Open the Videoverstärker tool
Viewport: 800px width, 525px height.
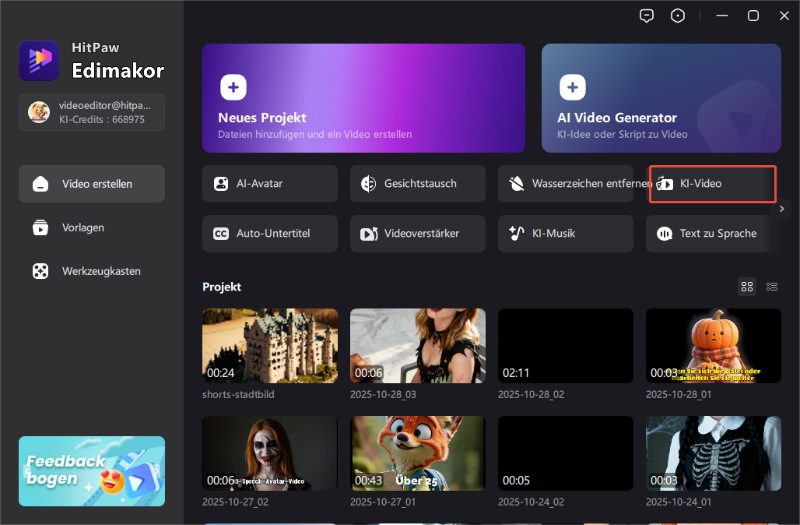[x=417, y=233]
